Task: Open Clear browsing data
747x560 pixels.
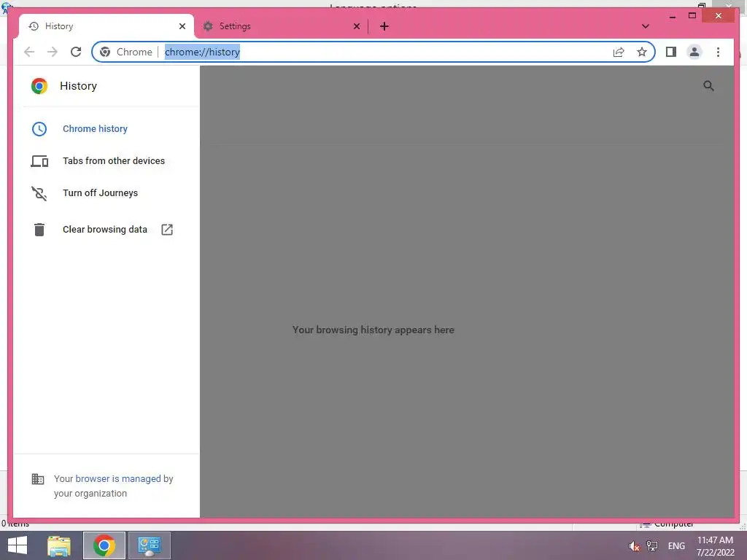Action: tap(105, 230)
